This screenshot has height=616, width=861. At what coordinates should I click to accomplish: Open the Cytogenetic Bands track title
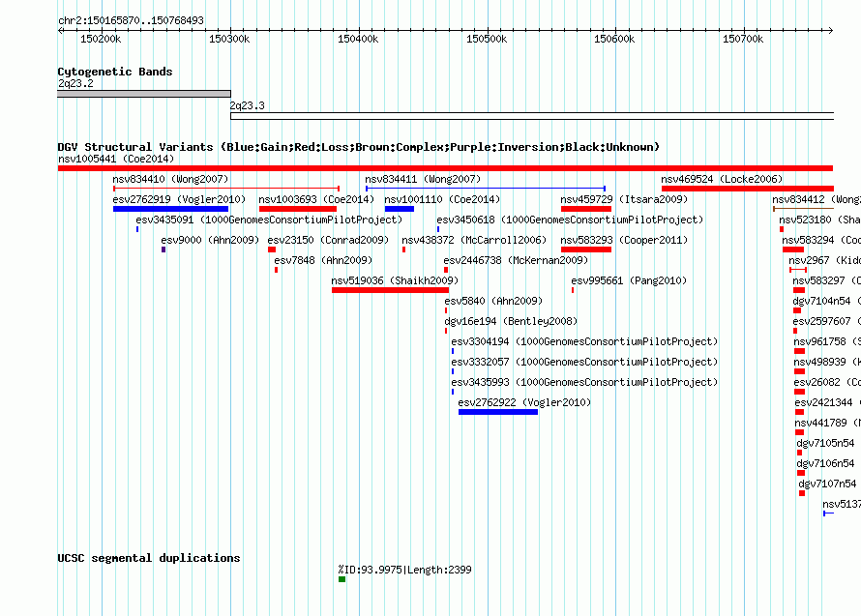tap(115, 72)
